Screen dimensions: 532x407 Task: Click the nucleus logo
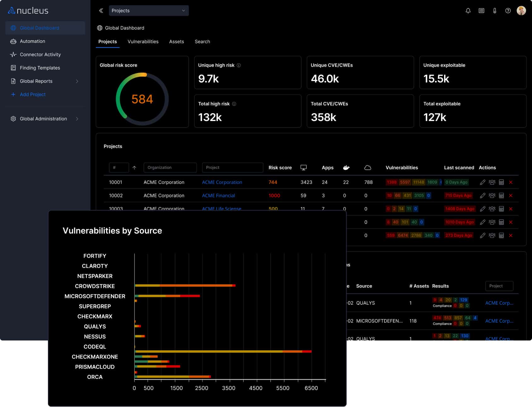pyautogui.click(x=28, y=11)
